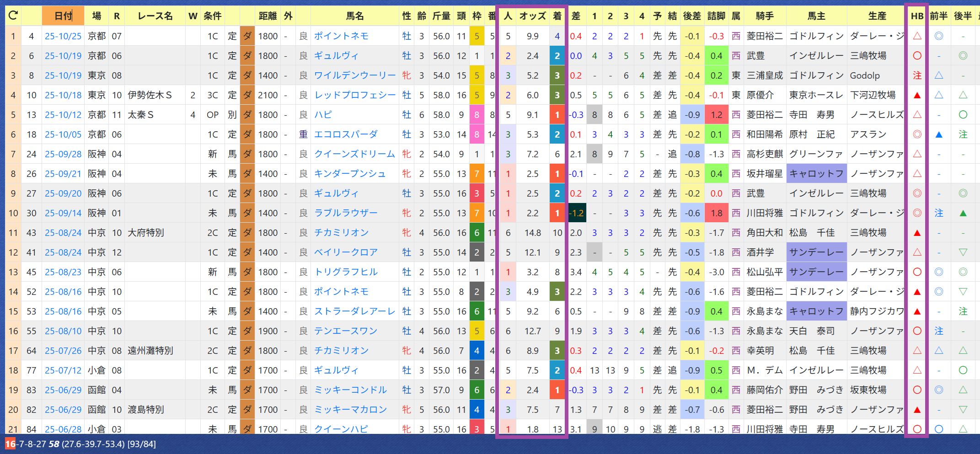Click the 騎手 column header
The height and width of the screenshot is (454, 980).
(765, 16)
